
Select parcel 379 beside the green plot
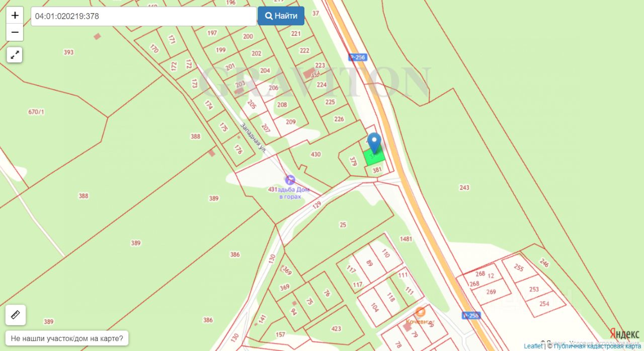pyautogui.click(x=353, y=162)
